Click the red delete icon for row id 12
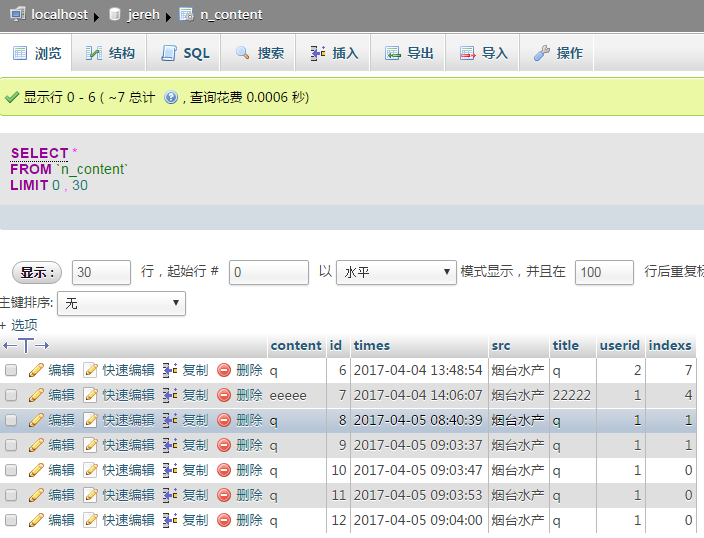This screenshot has height=538, width=704. 224,520
